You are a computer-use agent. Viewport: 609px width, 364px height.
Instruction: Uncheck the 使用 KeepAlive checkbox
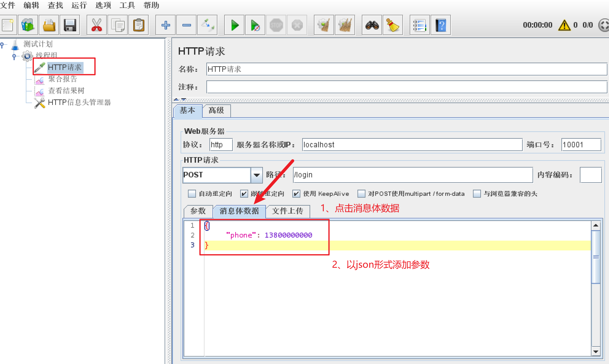(x=296, y=194)
